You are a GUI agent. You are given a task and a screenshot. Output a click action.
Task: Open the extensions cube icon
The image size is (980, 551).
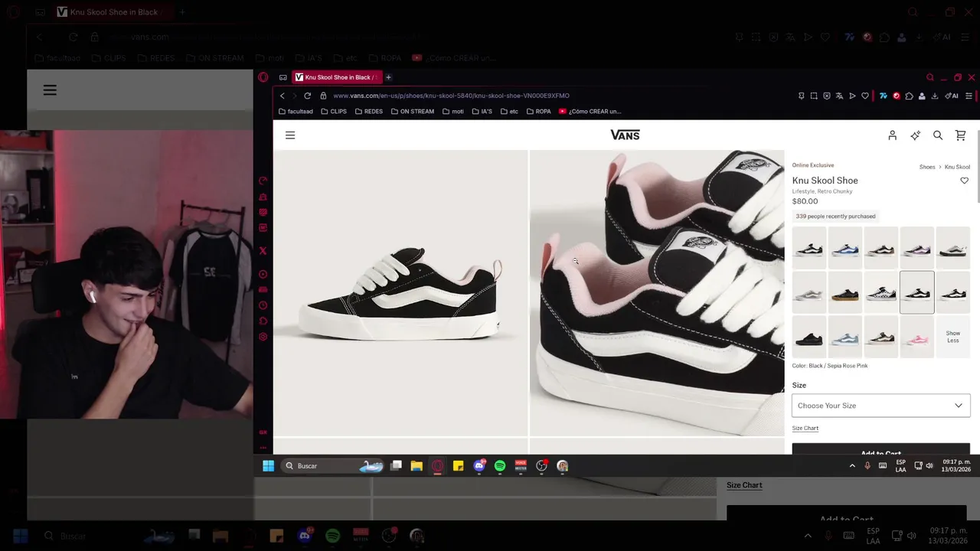click(909, 96)
